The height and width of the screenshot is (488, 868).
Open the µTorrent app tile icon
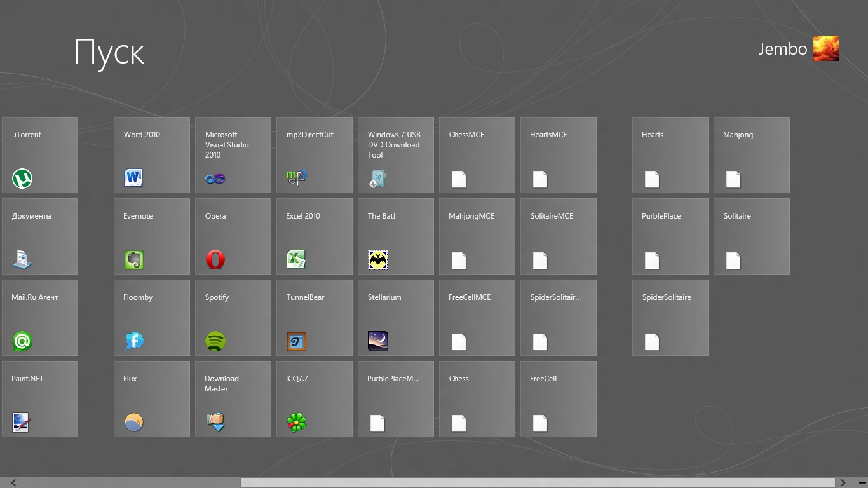(22, 179)
